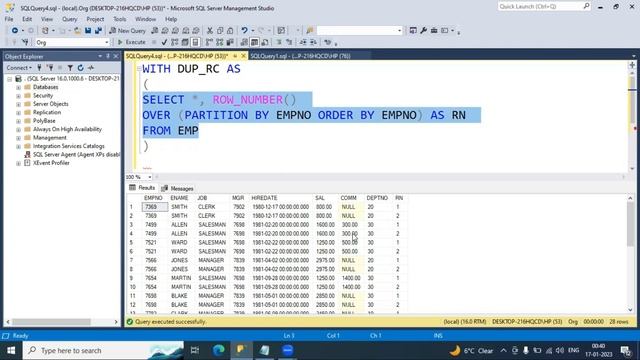Select the XEvent Profiler tree item
The width and height of the screenshot is (640, 360).
(x=47, y=163)
